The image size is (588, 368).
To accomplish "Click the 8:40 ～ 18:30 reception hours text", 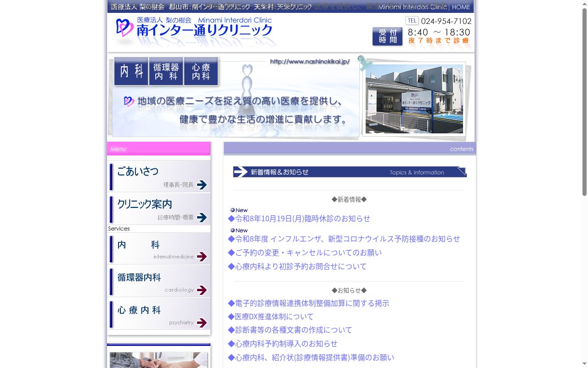I will tap(439, 32).
